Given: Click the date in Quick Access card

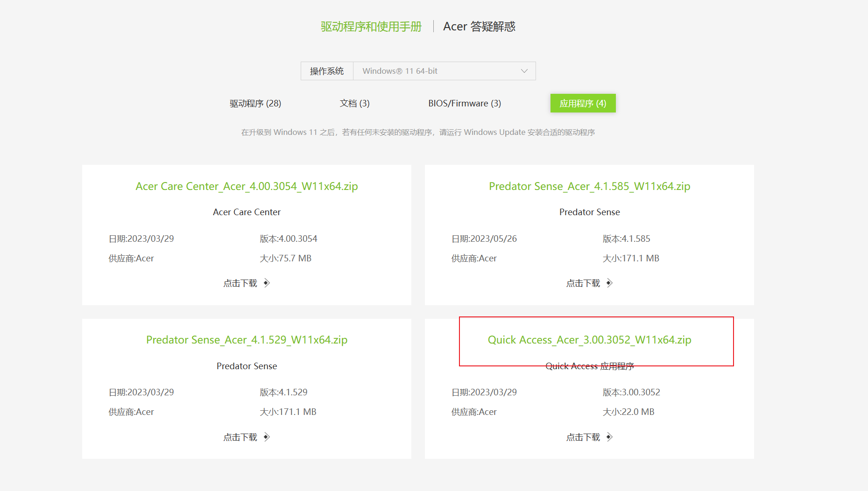Looking at the screenshot, I should tap(484, 392).
